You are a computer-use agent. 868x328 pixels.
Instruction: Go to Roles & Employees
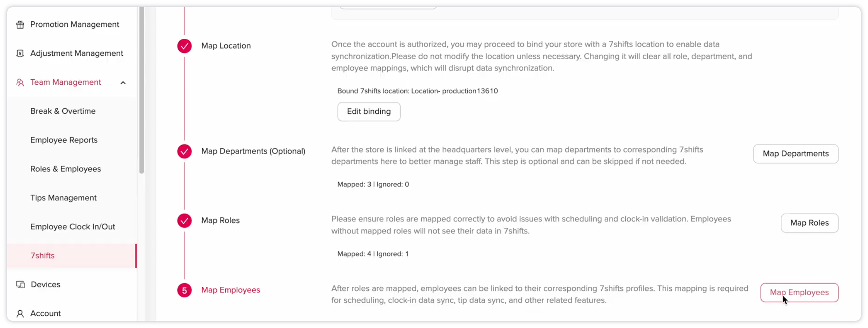[x=66, y=169]
